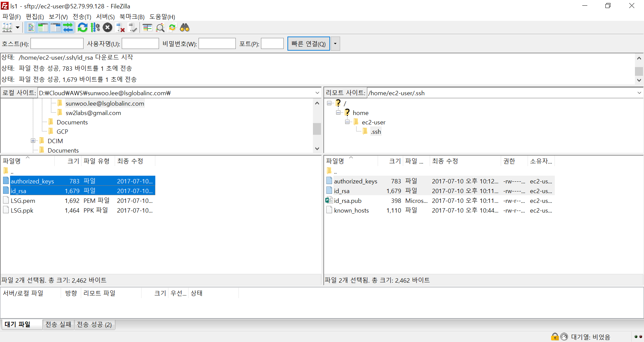This screenshot has width=644, height=342.
Task: Reconnect to last server
Action: point(133,27)
